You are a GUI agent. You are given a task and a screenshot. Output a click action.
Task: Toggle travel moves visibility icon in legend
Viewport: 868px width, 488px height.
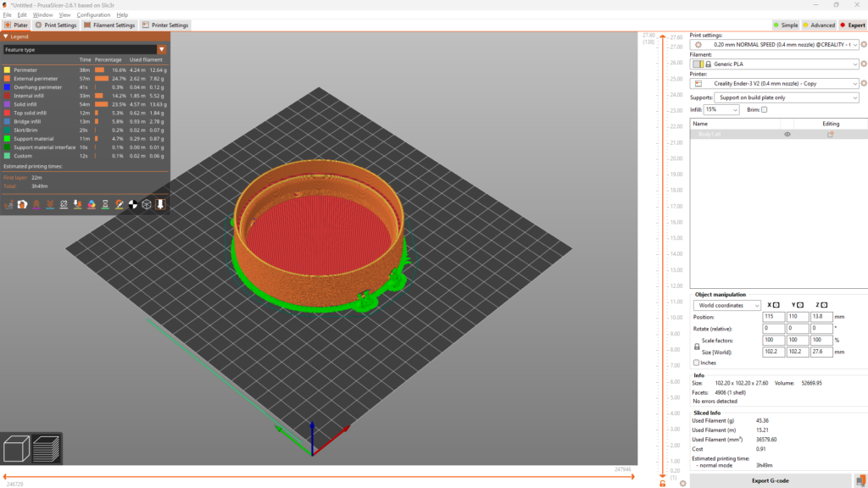8,205
